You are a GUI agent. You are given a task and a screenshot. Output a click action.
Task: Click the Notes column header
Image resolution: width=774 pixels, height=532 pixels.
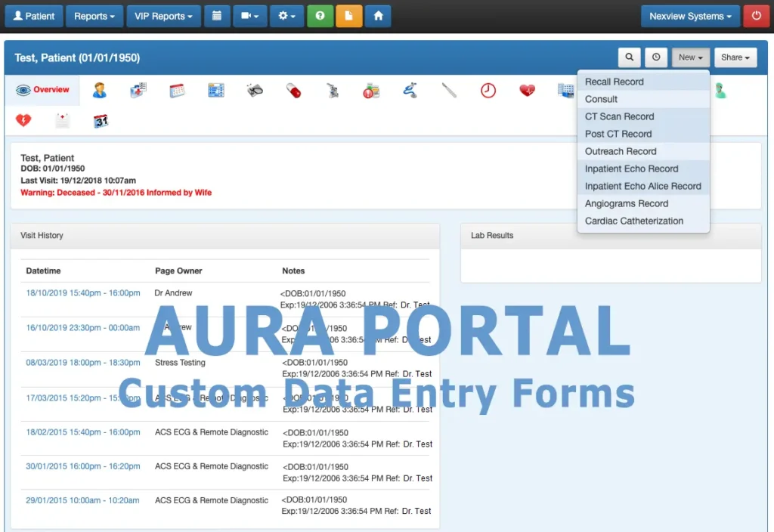click(x=293, y=271)
